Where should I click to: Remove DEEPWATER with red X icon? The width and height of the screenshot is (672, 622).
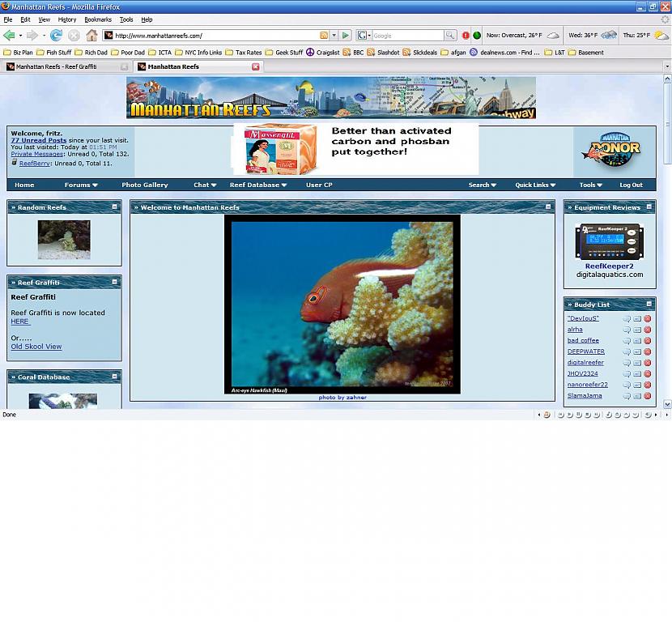pyautogui.click(x=648, y=352)
